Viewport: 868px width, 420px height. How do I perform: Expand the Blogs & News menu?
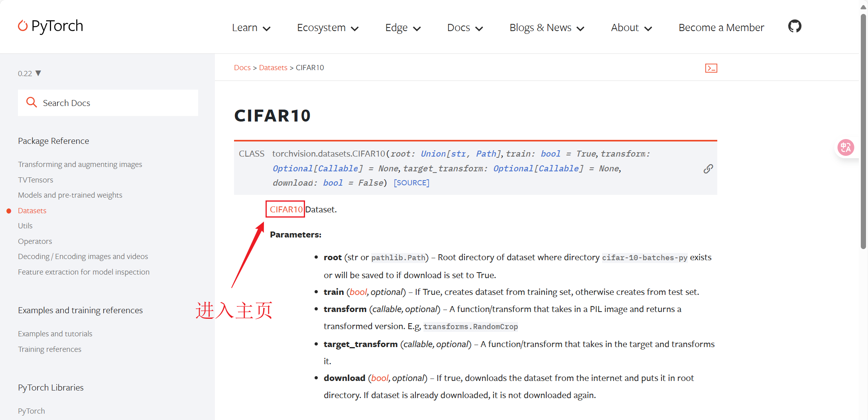pos(547,27)
